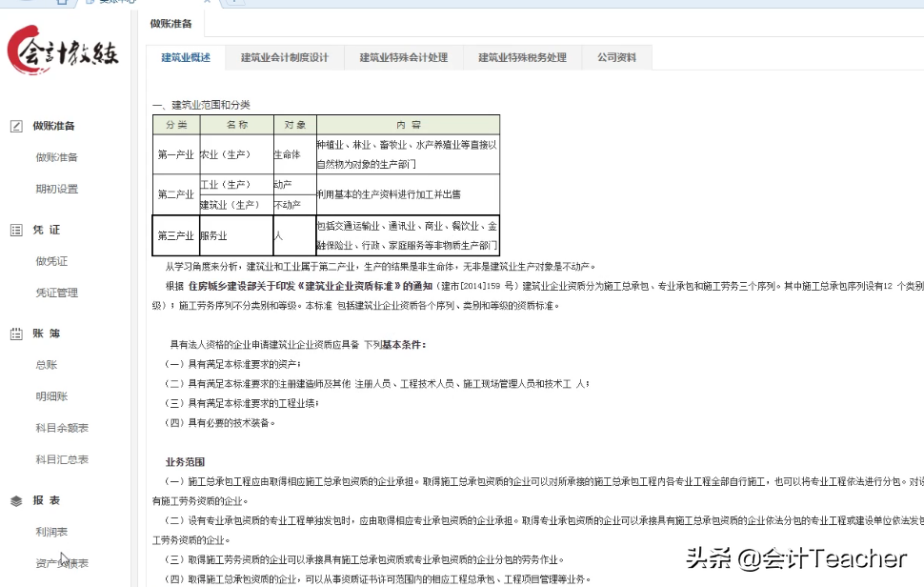This screenshot has width=924, height=587.
Task: Click the 凭证 section list icon
Action: click(x=15, y=229)
